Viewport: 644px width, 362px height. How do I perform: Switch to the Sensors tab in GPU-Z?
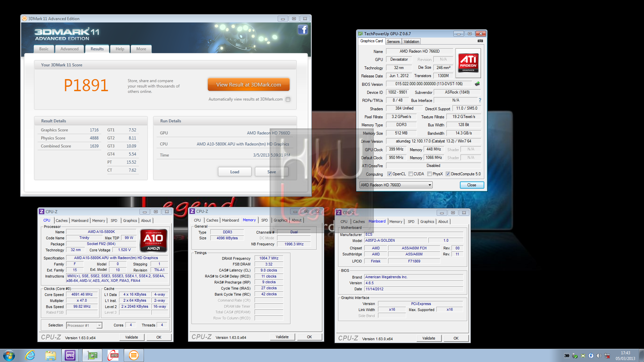click(x=393, y=42)
